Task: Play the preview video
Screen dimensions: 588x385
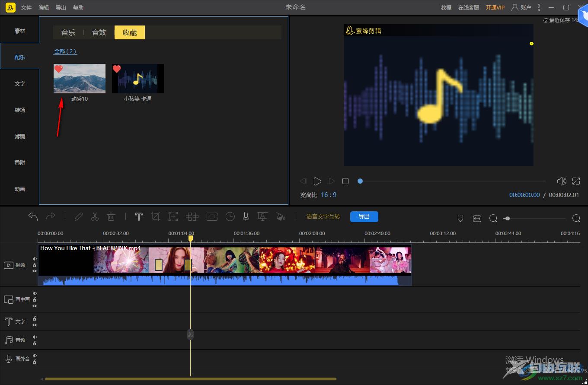Action: [317, 181]
